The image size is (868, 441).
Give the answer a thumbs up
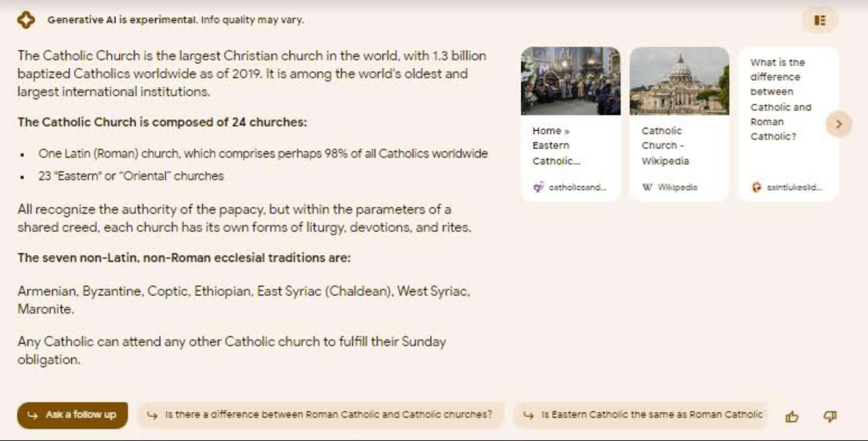tap(792, 417)
